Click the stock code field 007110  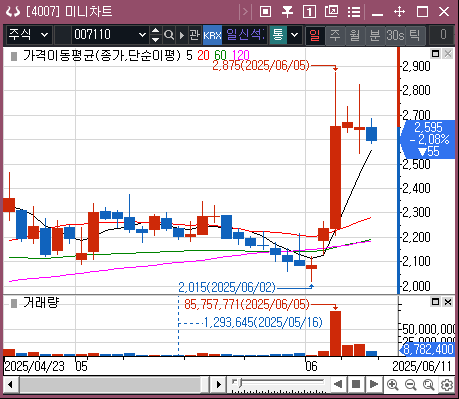[104, 35]
